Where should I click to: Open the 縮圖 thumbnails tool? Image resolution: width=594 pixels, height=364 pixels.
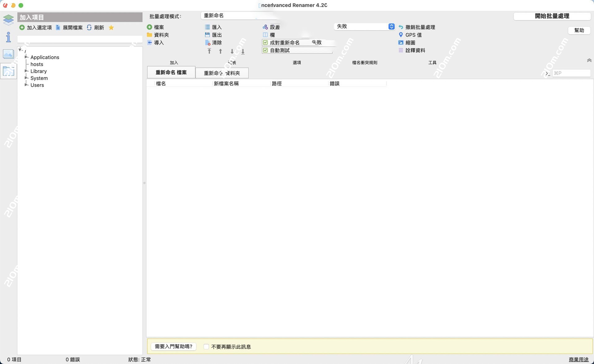400,43
